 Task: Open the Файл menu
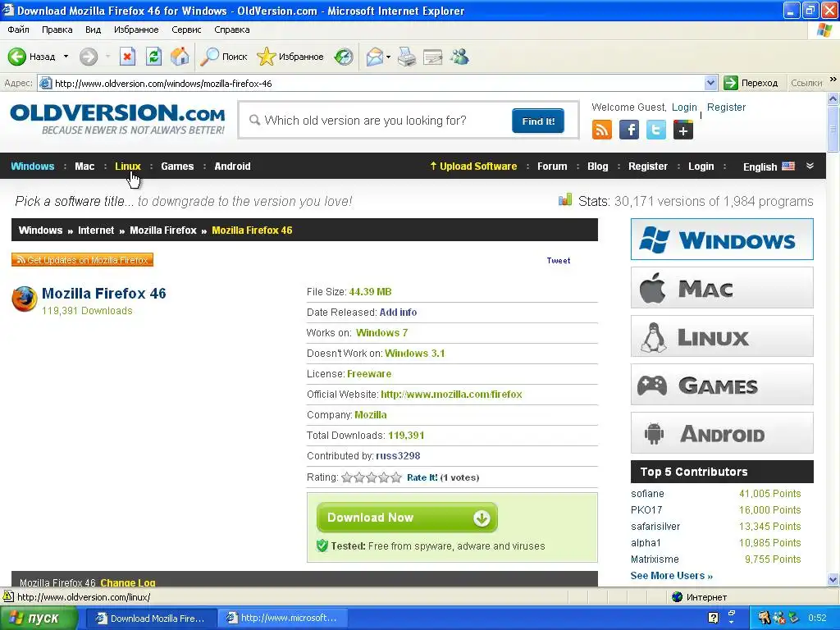click(18, 30)
